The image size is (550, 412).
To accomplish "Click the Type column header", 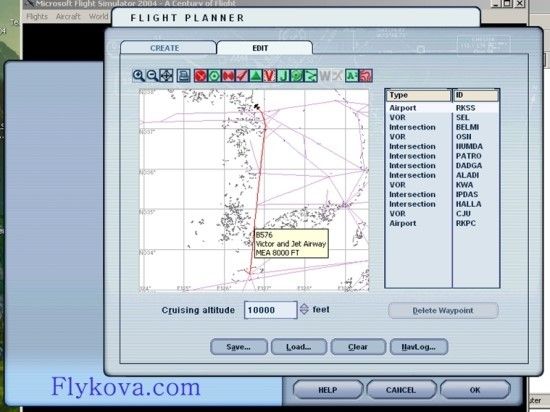I will click(x=419, y=95).
